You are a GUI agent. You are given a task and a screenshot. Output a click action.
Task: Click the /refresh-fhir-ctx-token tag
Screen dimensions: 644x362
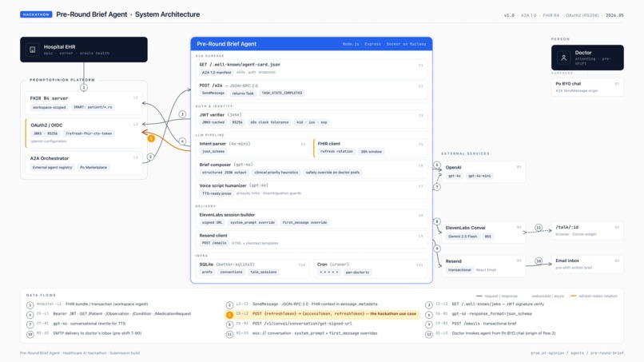tap(89, 133)
